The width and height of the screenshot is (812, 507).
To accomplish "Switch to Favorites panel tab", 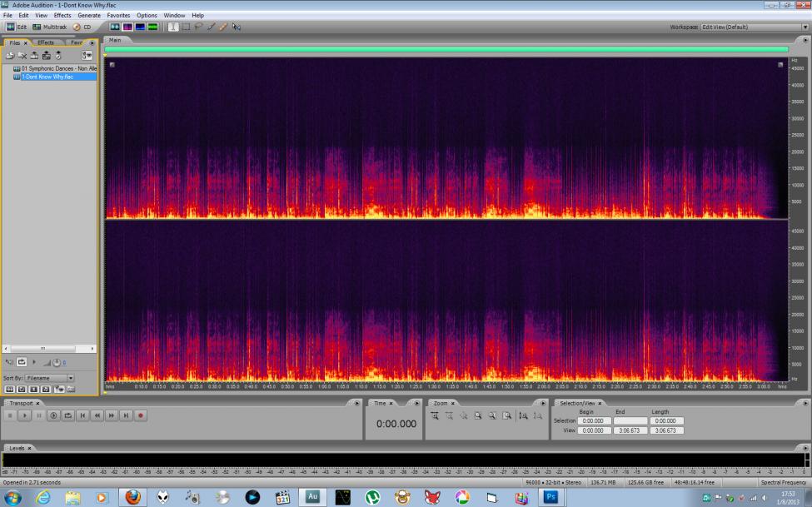I will click(77, 42).
